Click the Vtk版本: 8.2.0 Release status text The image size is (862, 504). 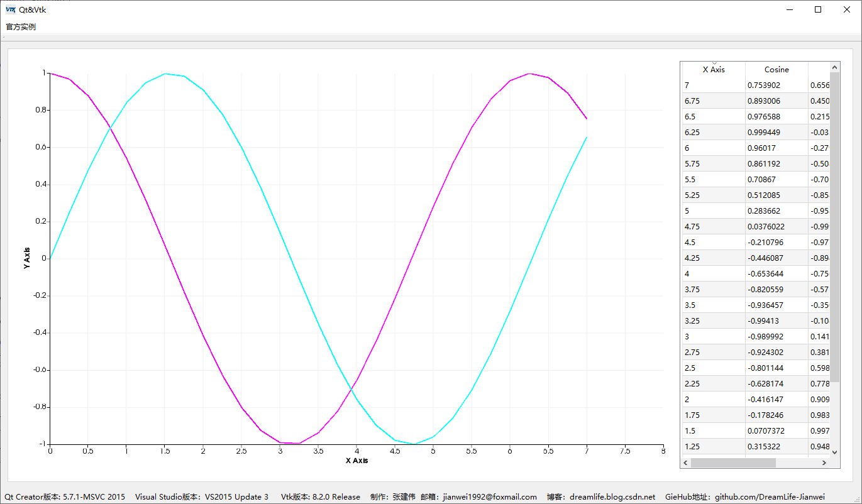tap(321, 496)
